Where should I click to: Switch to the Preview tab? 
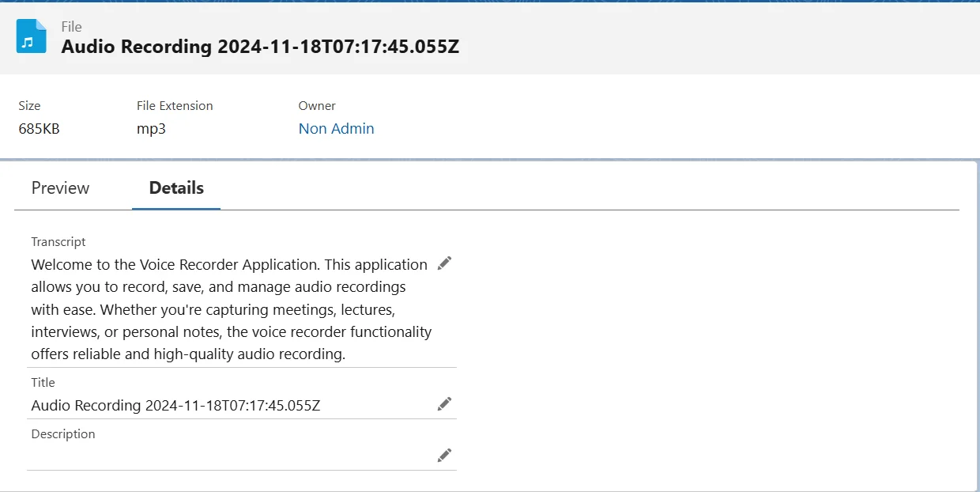(60, 188)
